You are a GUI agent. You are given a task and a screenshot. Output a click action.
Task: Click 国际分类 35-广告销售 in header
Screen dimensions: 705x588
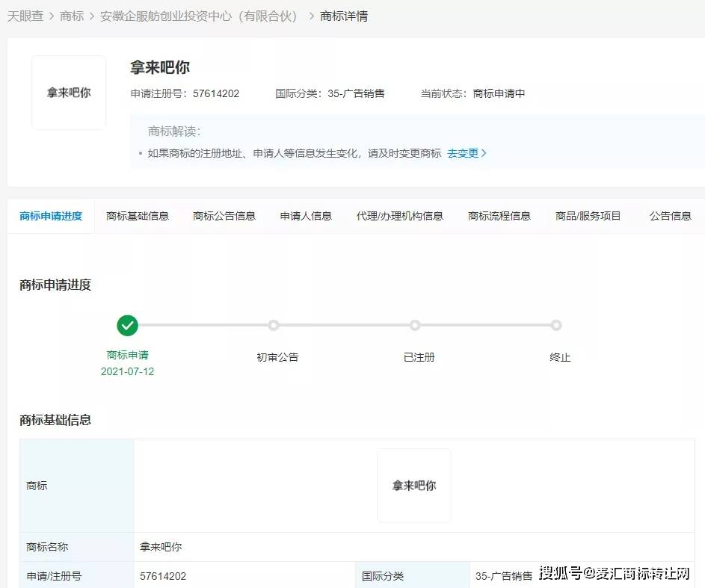pyautogui.click(x=330, y=93)
